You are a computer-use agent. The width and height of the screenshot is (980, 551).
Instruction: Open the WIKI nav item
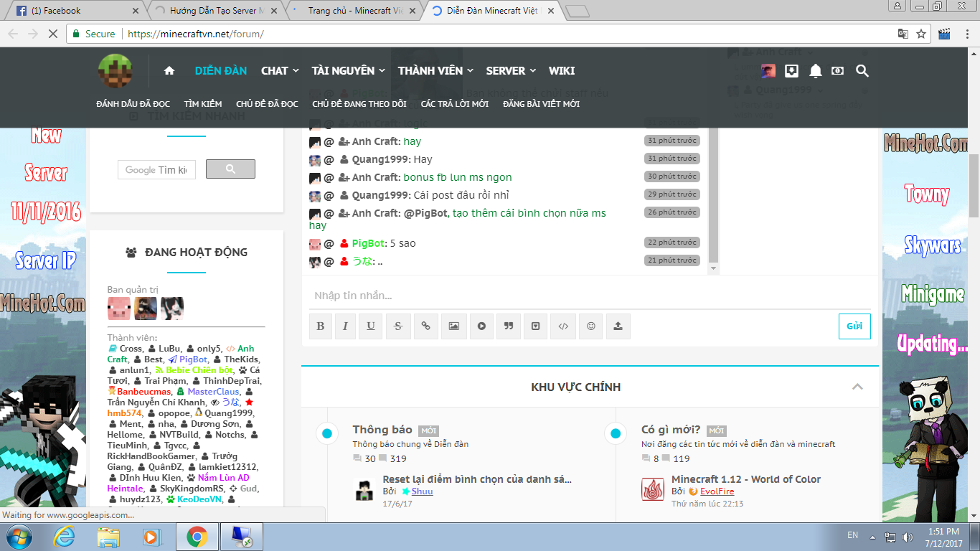click(562, 70)
